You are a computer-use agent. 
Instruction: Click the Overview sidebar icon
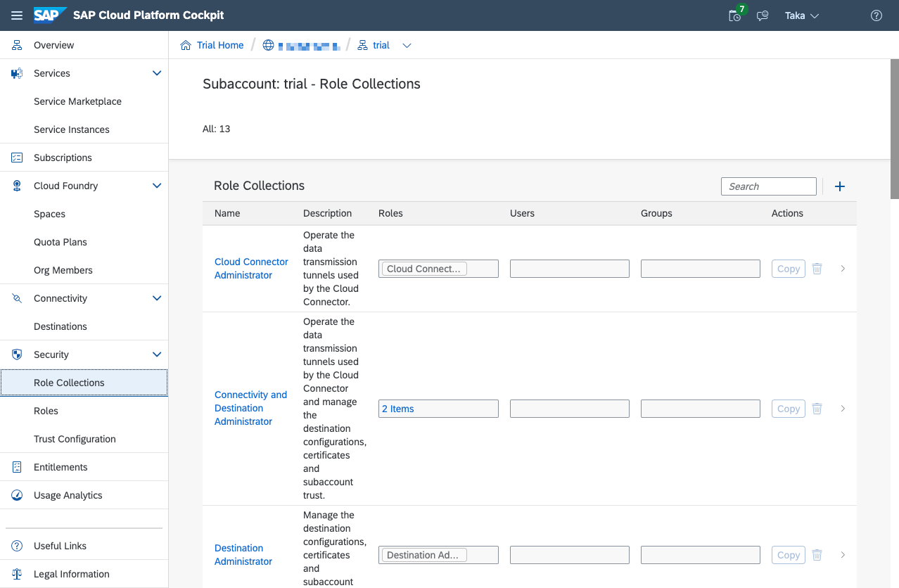(x=17, y=45)
